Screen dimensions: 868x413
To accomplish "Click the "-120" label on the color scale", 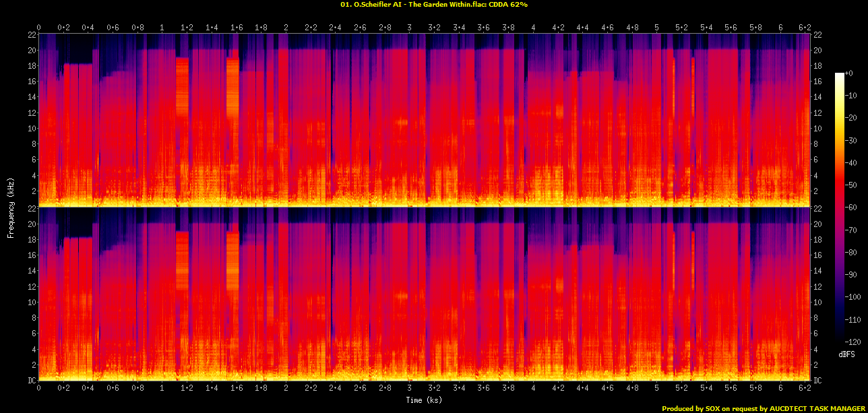I will 850,342.
